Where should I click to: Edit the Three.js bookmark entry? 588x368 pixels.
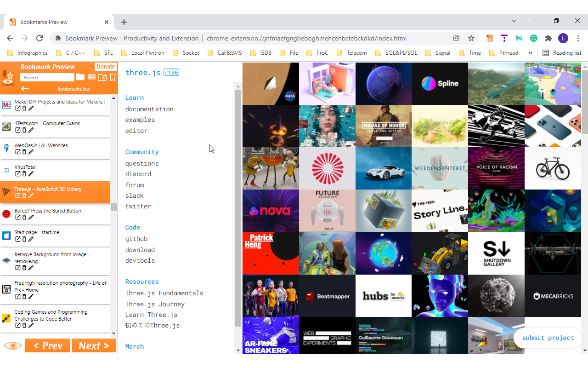coord(31,196)
